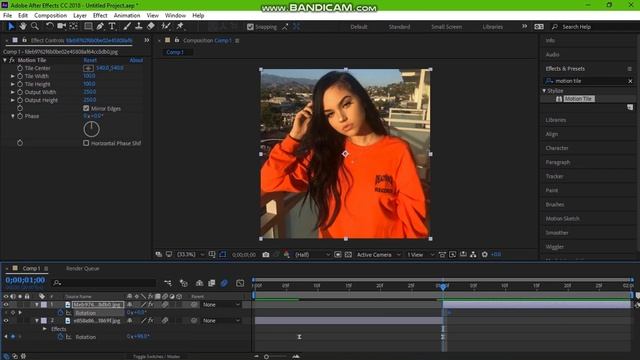This screenshot has width=640, height=360.
Task: Collapse the Motion Tile effect group
Action: pos(5,60)
